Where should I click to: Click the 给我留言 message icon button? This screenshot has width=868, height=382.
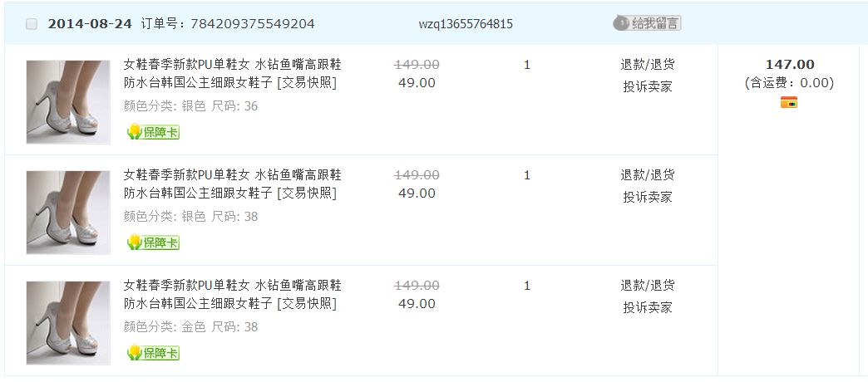coord(647,23)
